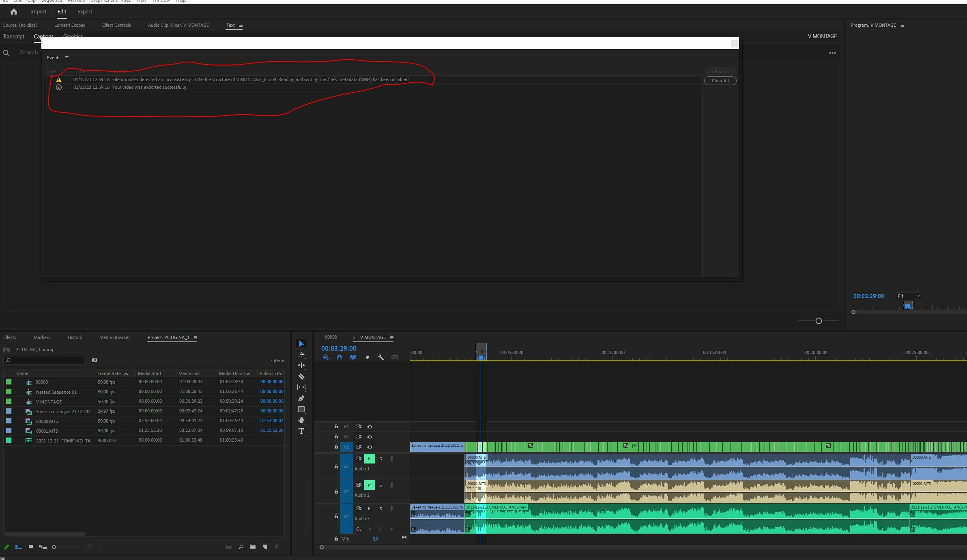Viewport: 967px width, 560px height.
Task: Open timeline display settings wrench
Action: (381, 357)
